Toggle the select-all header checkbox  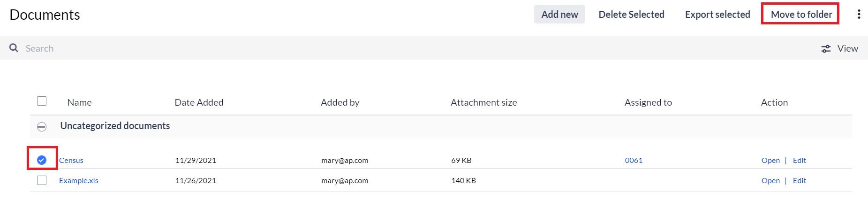coord(42,101)
